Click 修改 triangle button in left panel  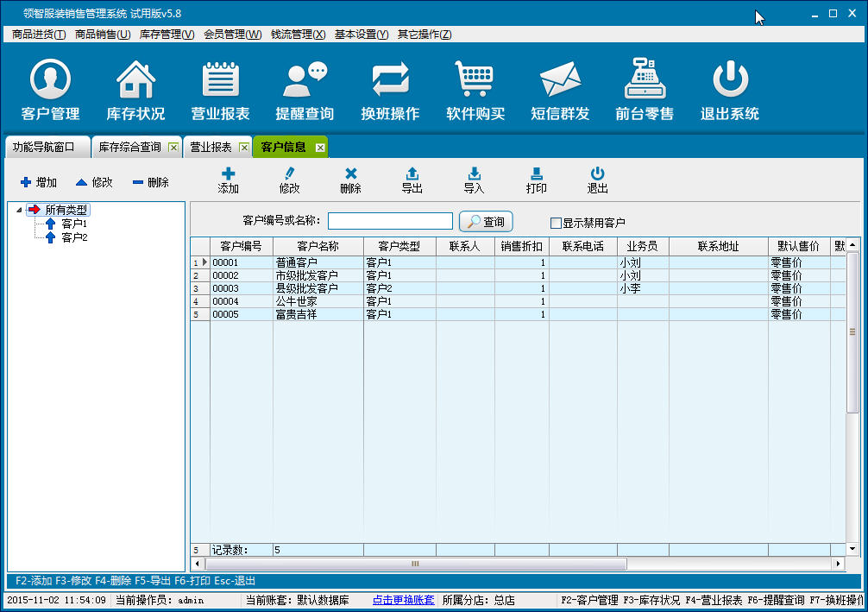point(94,182)
